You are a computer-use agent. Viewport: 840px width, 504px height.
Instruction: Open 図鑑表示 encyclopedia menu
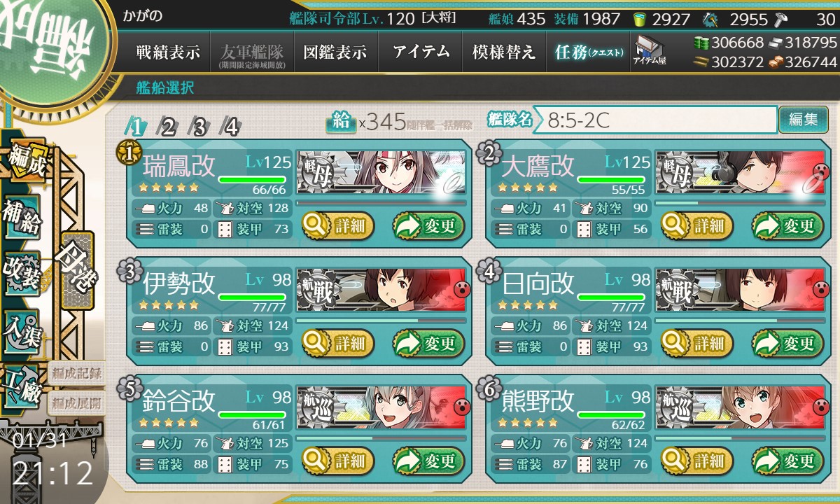point(336,52)
